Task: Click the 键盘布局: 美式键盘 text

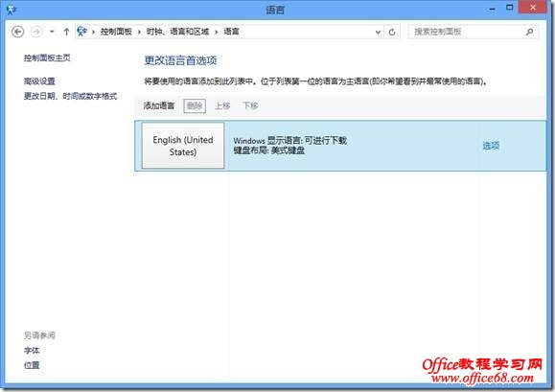Action: (x=269, y=150)
